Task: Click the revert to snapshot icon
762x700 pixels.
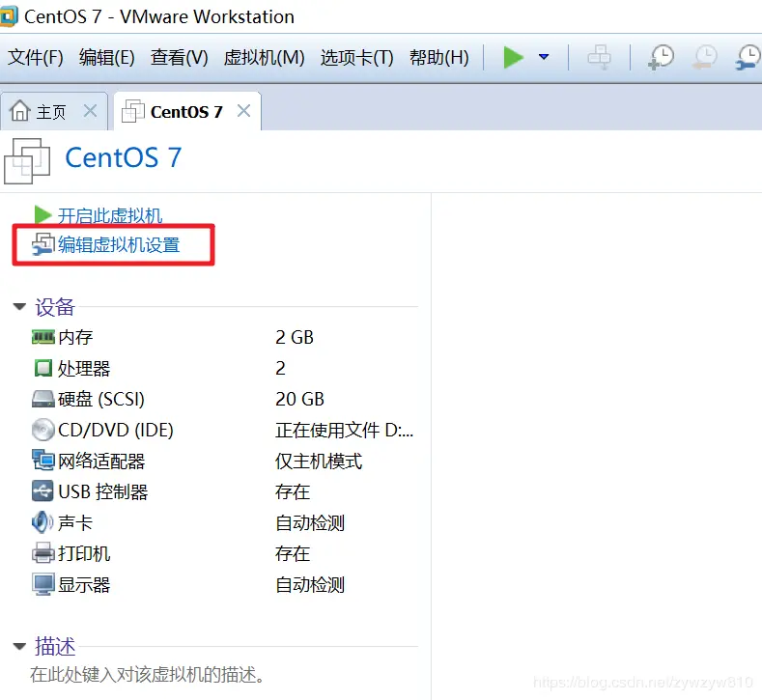Action: (704, 57)
